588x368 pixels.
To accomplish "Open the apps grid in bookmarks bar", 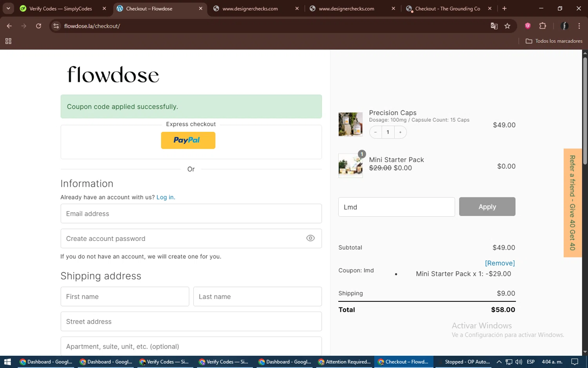I will point(8,41).
